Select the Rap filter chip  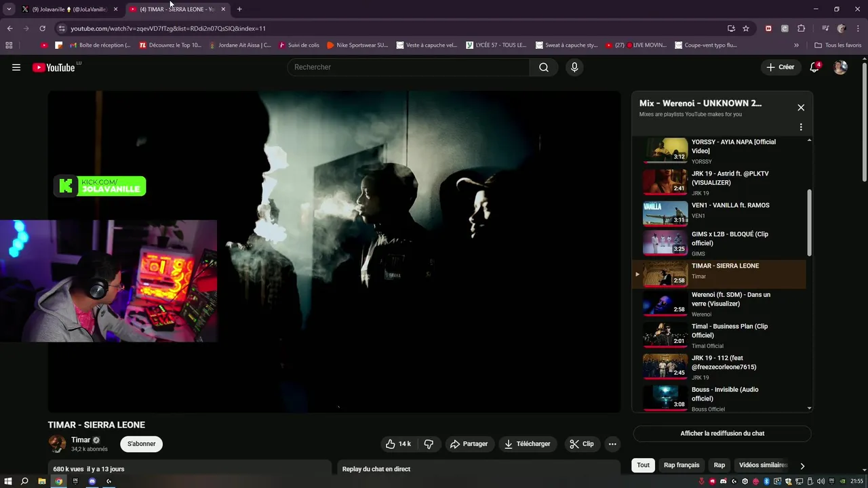click(x=719, y=465)
